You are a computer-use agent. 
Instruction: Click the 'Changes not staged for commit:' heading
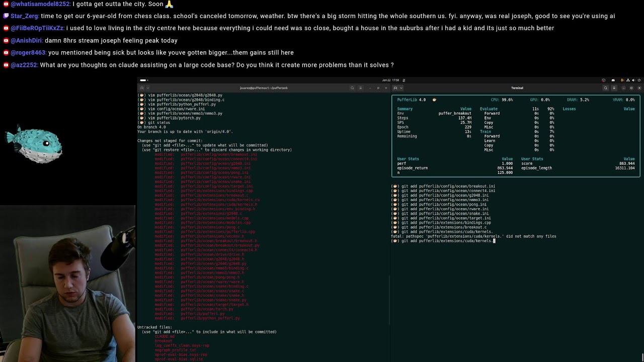[x=170, y=141]
